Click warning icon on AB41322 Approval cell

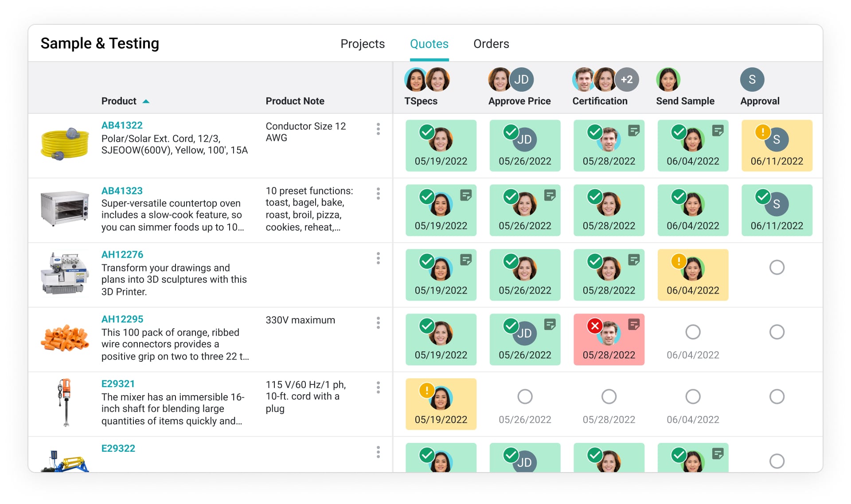pyautogui.click(x=762, y=132)
